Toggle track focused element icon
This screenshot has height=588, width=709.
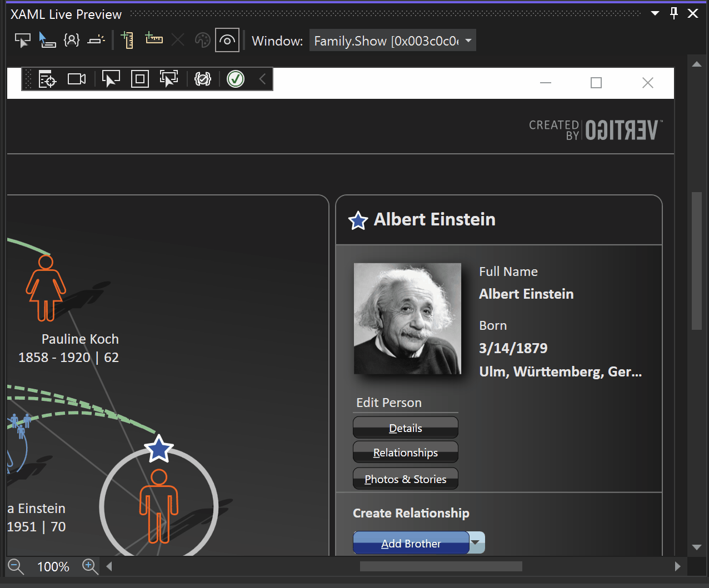pyautogui.click(x=169, y=79)
